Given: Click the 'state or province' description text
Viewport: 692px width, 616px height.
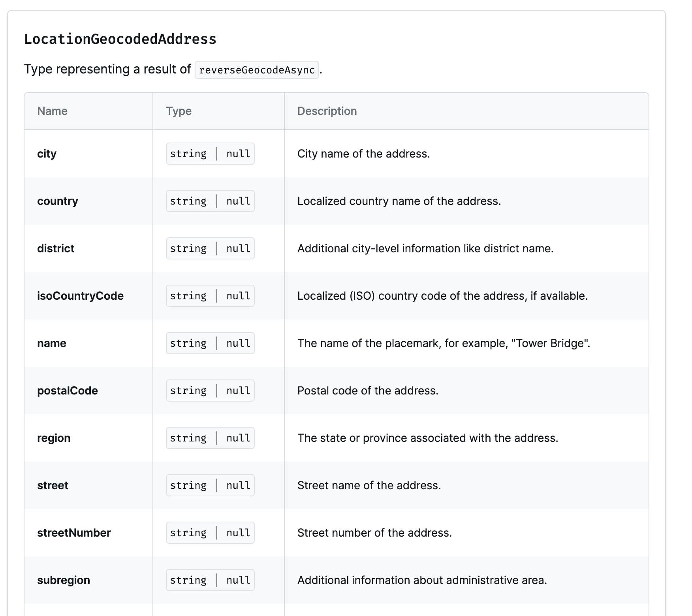Looking at the screenshot, I should tap(428, 438).
